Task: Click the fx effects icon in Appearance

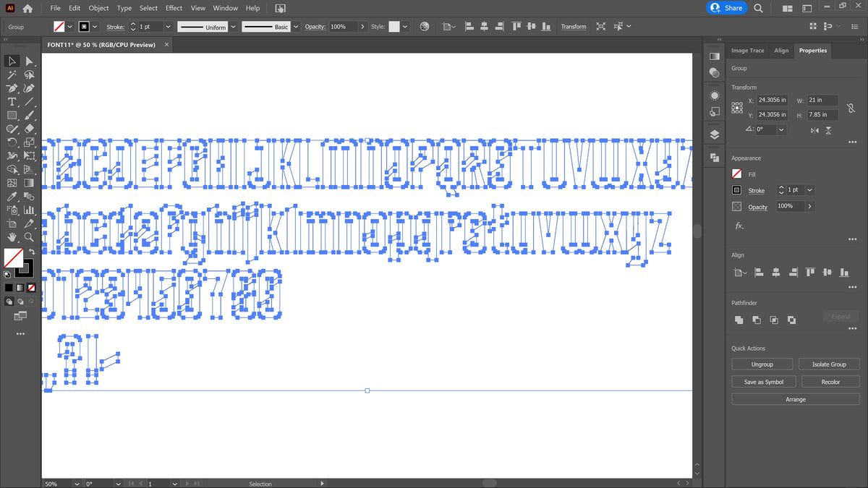Action: pyautogui.click(x=739, y=226)
